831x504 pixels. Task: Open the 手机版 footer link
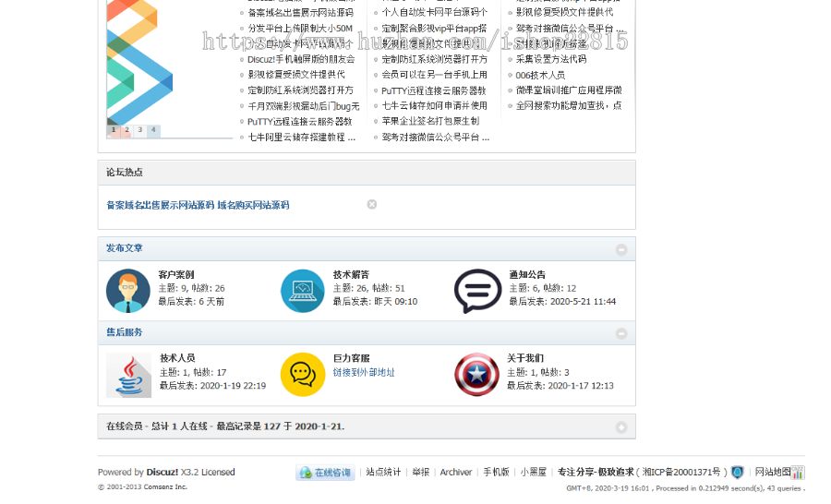[496, 472]
